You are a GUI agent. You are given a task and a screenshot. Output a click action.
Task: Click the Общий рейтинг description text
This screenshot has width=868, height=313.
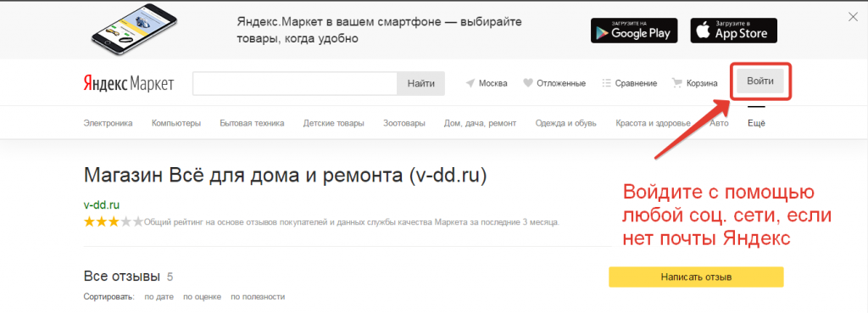coord(352,223)
